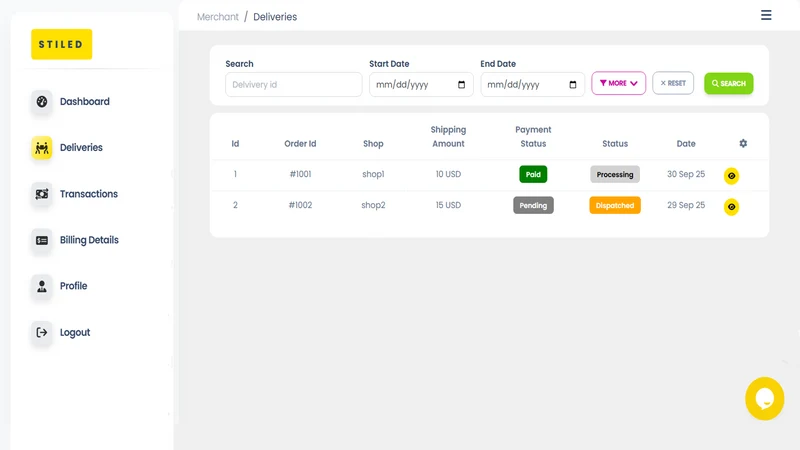The image size is (800, 450).
Task: Click the Shop column header
Action: 373,144
